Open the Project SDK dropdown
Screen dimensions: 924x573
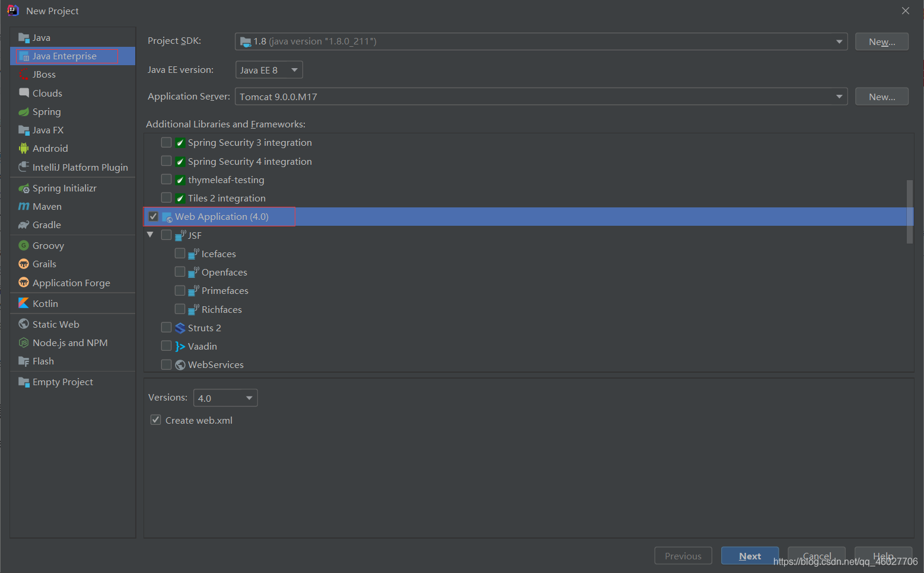click(541, 41)
